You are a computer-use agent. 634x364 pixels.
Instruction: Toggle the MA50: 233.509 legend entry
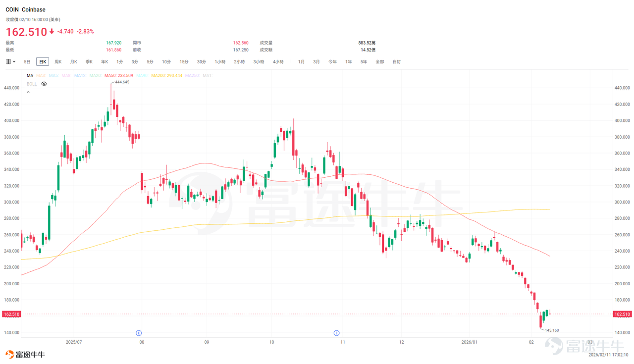(x=119, y=75)
